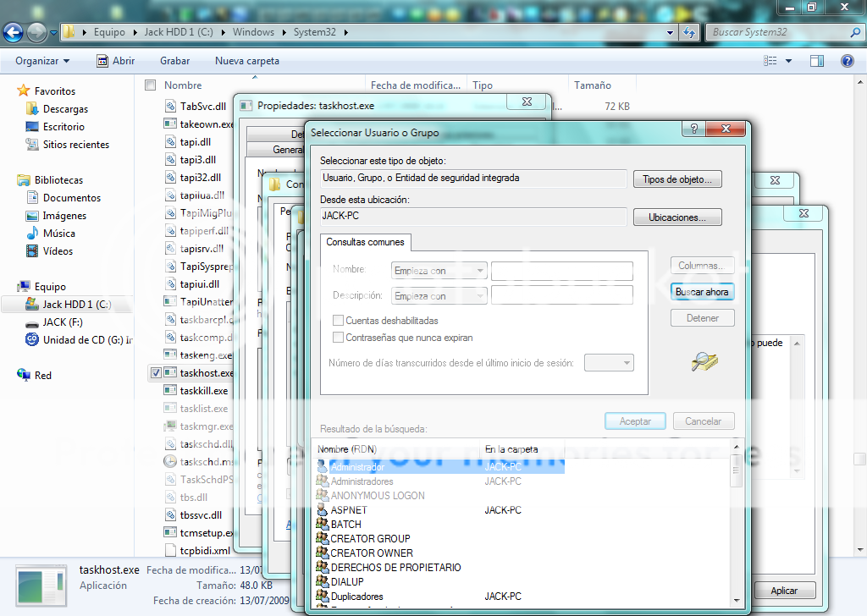Select the ASPNET user entry
867x616 pixels.
(x=349, y=510)
